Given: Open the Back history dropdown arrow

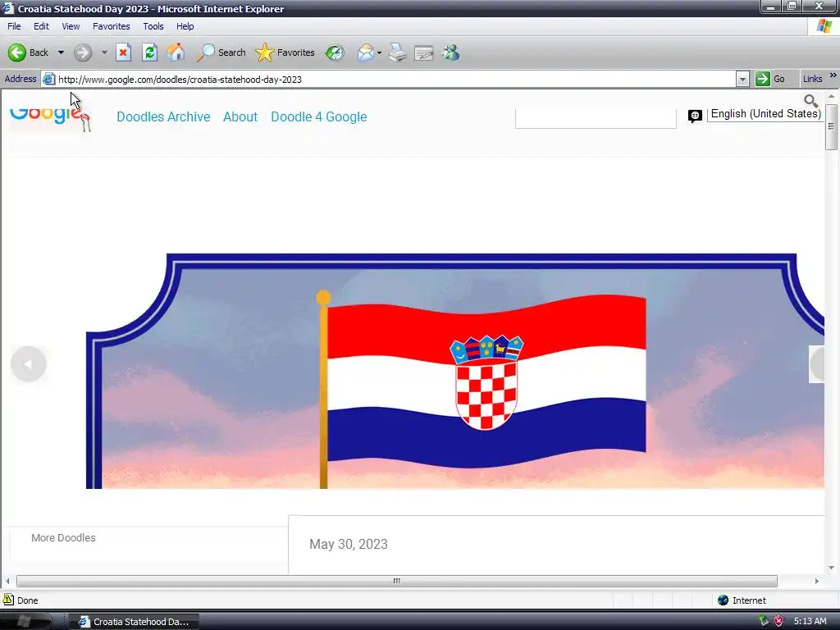Looking at the screenshot, I should (61, 52).
